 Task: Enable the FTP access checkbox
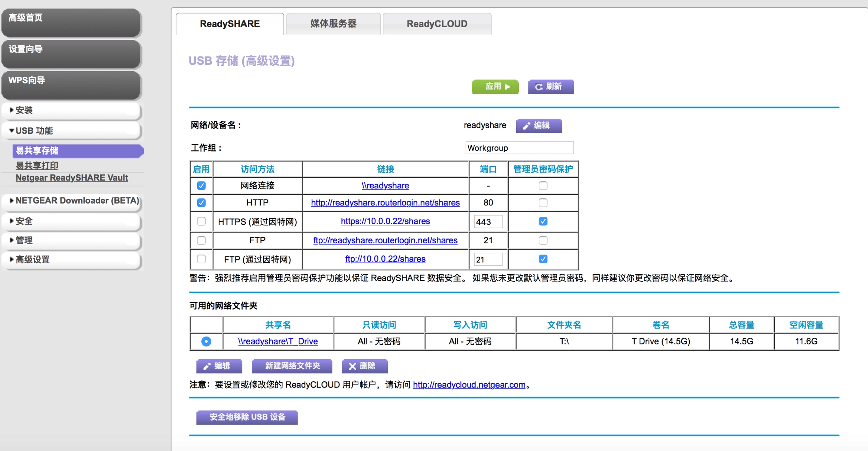(201, 240)
